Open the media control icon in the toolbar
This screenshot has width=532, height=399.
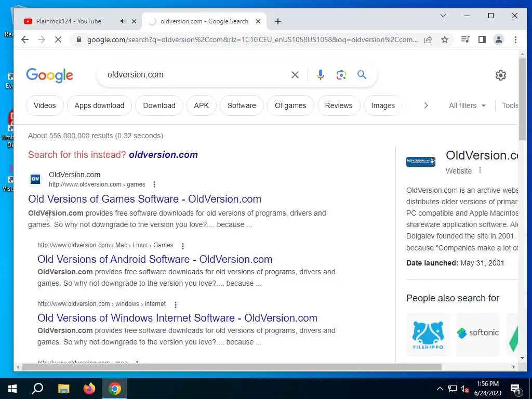tap(465, 39)
